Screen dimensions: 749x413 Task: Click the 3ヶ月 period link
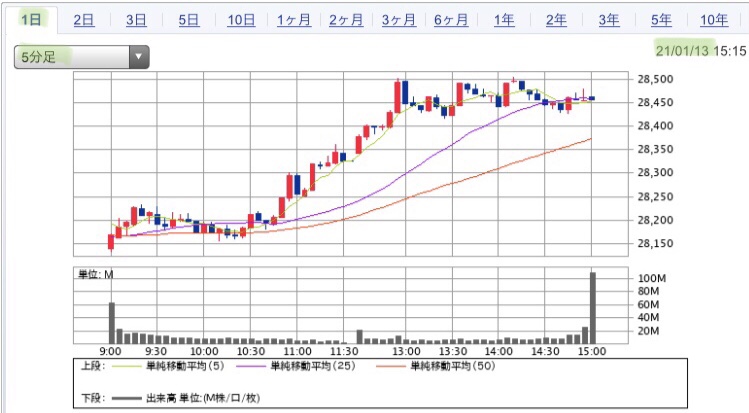pyautogui.click(x=399, y=20)
